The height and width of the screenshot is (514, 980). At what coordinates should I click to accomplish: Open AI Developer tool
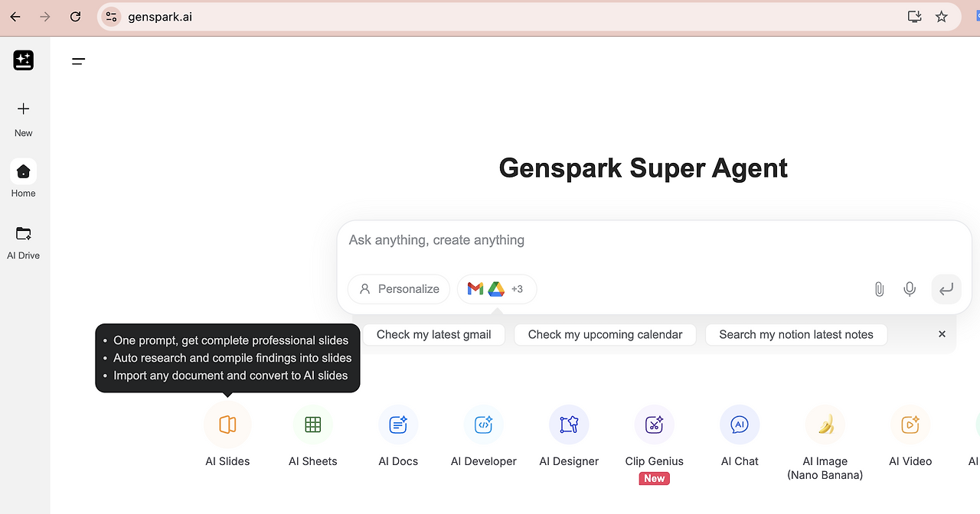coord(484,425)
